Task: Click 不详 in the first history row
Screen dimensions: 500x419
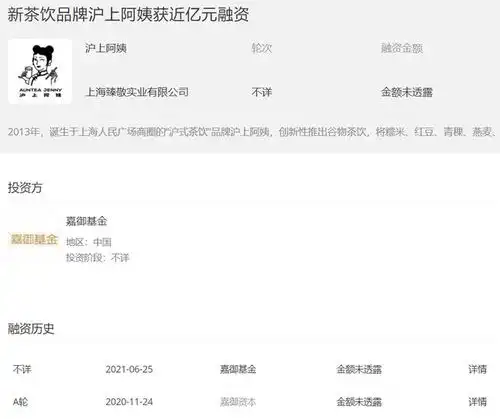Action: pyautogui.click(x=22, y=369)
